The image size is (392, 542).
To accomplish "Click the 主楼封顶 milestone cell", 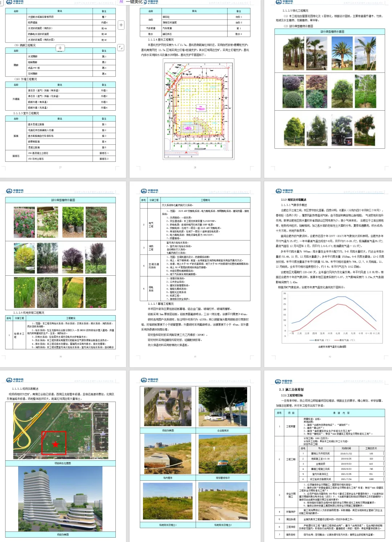I will tap(320, 464).
